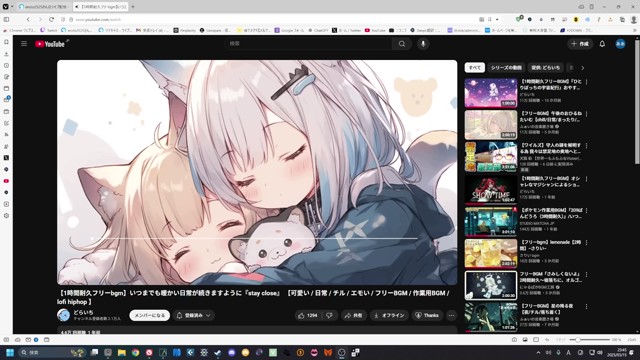This screenshot has width=640, height=360.
Task: Like the video with thumbs-up
Action: click(x=307, y=316)
